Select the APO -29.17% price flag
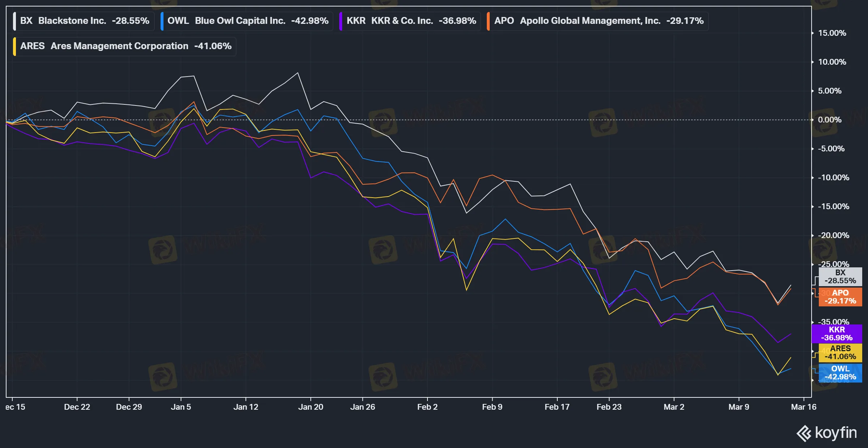This screenshot has width=868, height=448. 841,297
